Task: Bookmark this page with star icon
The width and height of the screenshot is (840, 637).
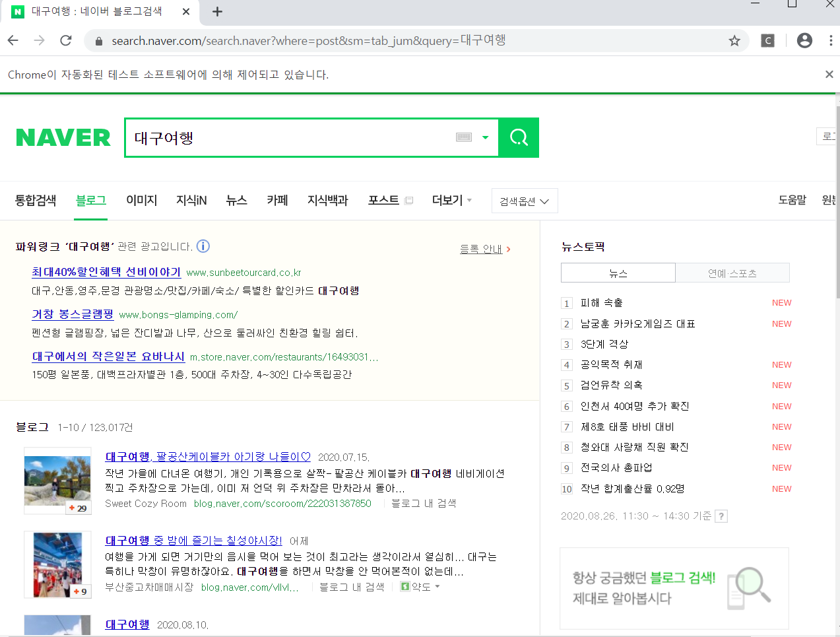Action: (x=734, y=41)
